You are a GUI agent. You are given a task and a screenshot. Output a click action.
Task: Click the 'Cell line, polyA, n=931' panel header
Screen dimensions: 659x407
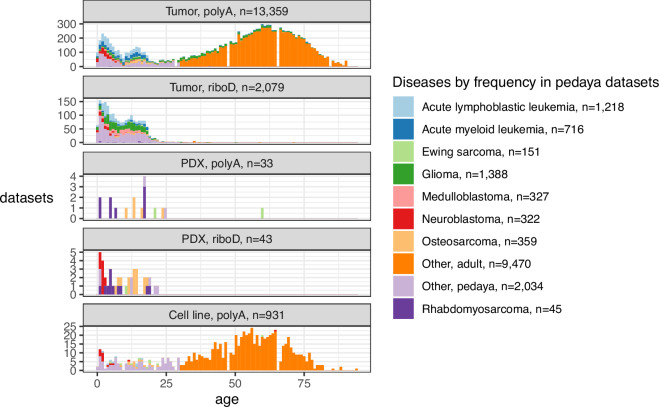pos(227,315)
